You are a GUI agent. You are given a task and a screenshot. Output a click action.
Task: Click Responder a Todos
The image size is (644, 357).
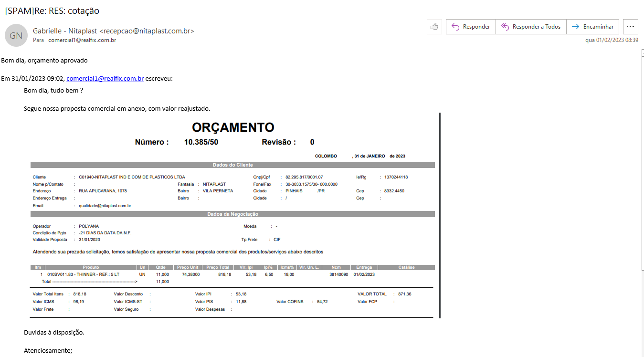[x=531, y=27]
